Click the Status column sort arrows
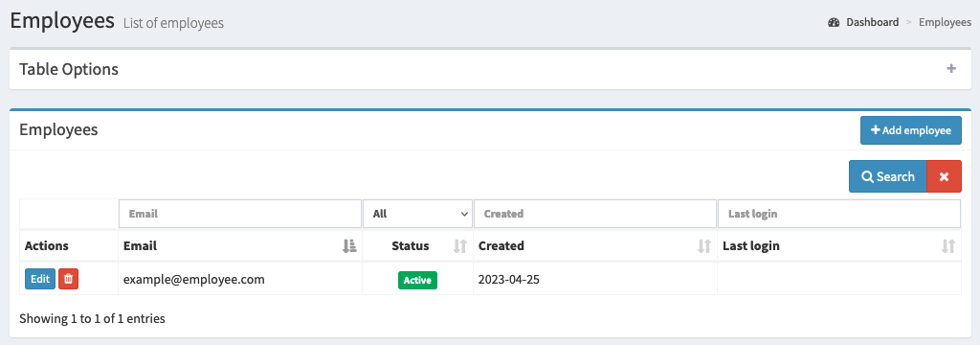Viewport: 980px width, 345px height. tap(460, 246)
